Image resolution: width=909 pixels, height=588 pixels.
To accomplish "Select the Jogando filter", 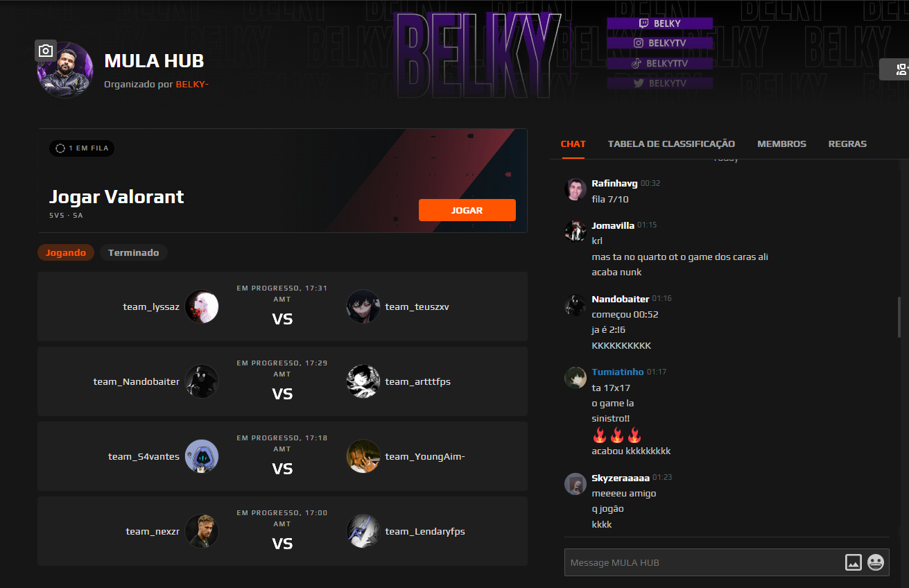I will [66, 252].
